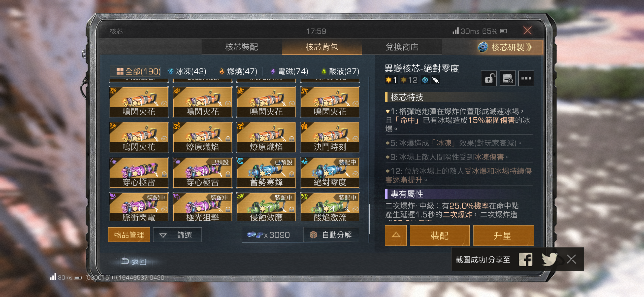Share the screenshot to Twitter
Viewport: 644px width, 297px height.
click(549, 259)
